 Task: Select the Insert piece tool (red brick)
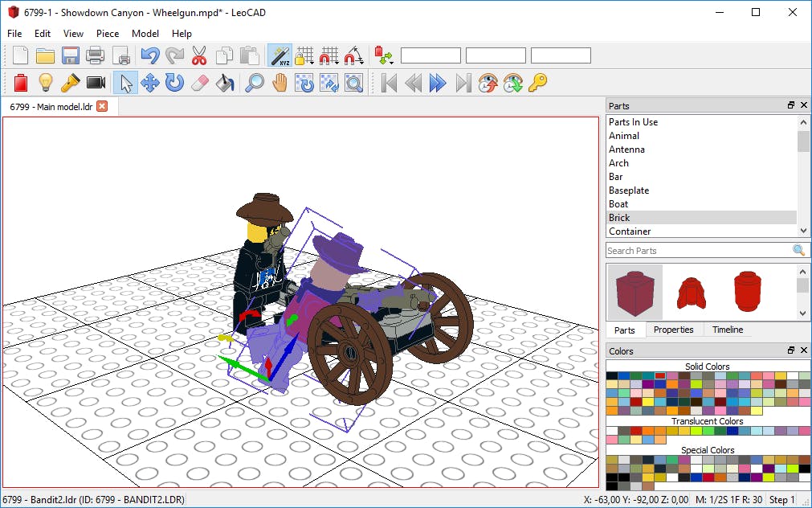21,83
